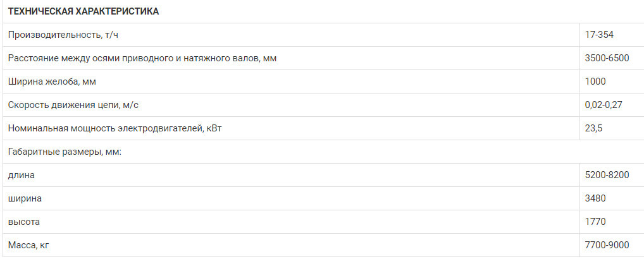Click the 1000 trough width value
The image size is (644, 259).
point(595,81)
